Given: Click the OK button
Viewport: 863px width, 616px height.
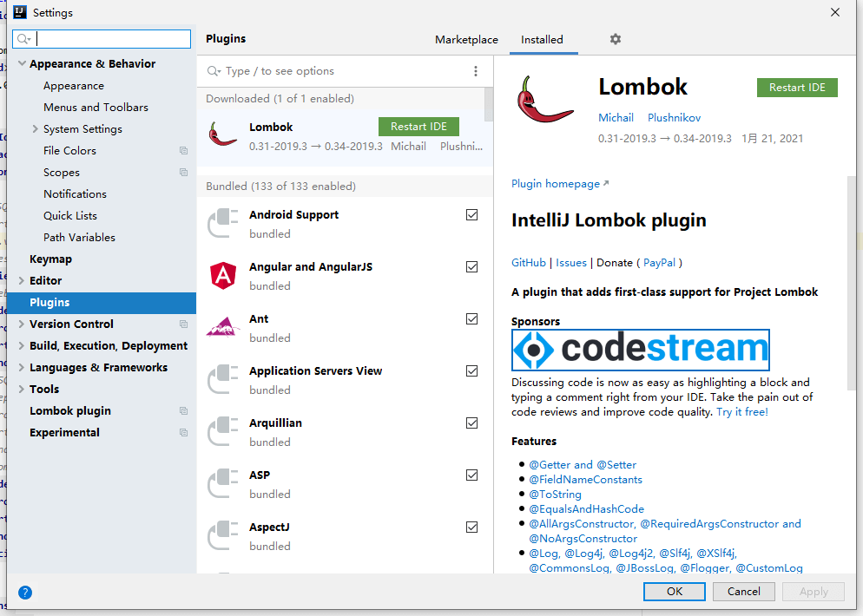Looking at the screenshot, I should (675, 591).
